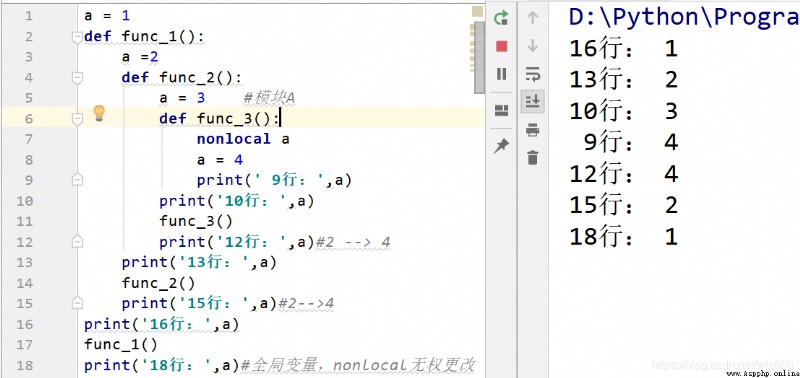The image size is (800, 378).
Task: Click the green Rerun icon
Action: [x=502, y=18]
